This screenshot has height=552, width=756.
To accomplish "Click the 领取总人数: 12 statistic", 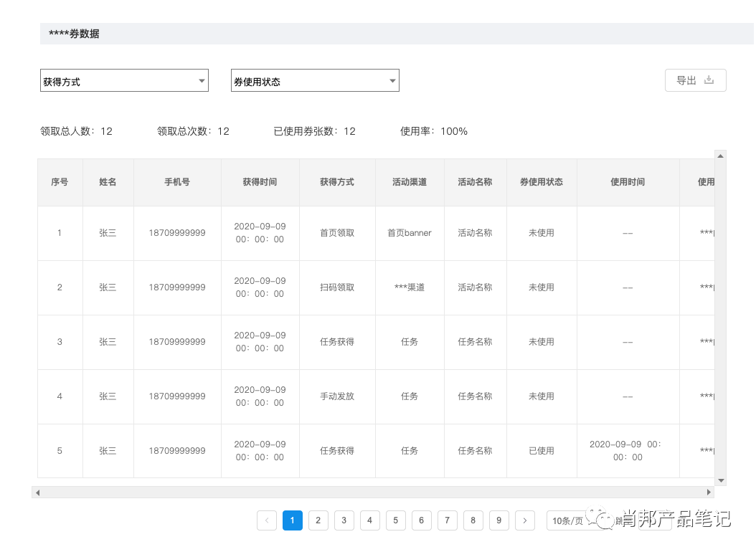I will point(76,131).
